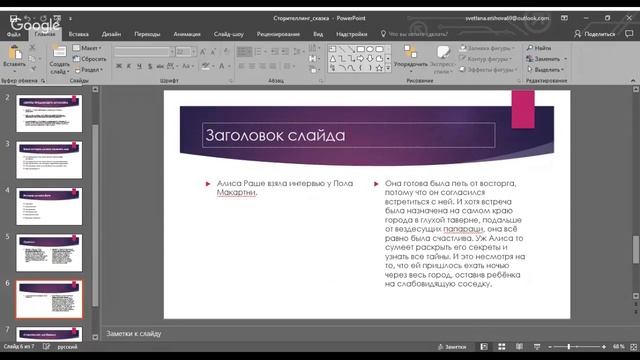Viewport: 640px width, 360px height.
Task: Select slide 4 thumbnail in the slide panel
Action: tap(49, 207)
